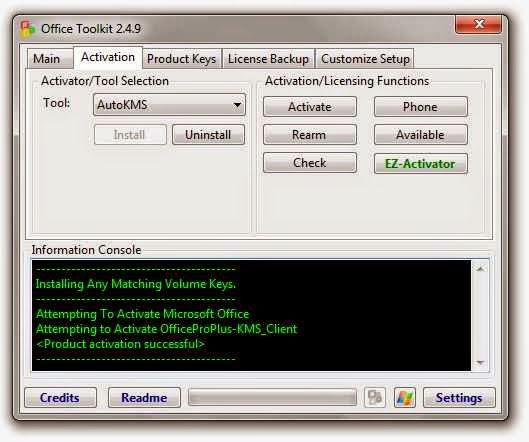Click the Install button
529x442 pixels.
[x=130, y=135]
